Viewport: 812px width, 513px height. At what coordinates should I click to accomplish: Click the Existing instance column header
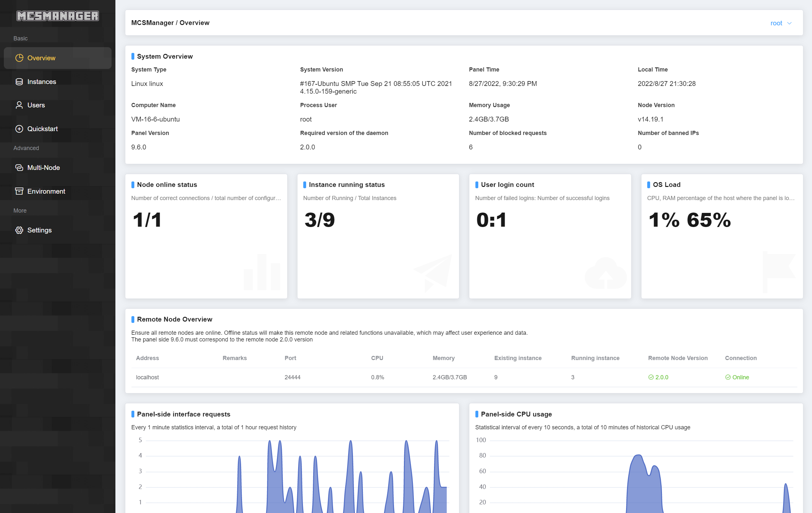click(x=518, y=358)
